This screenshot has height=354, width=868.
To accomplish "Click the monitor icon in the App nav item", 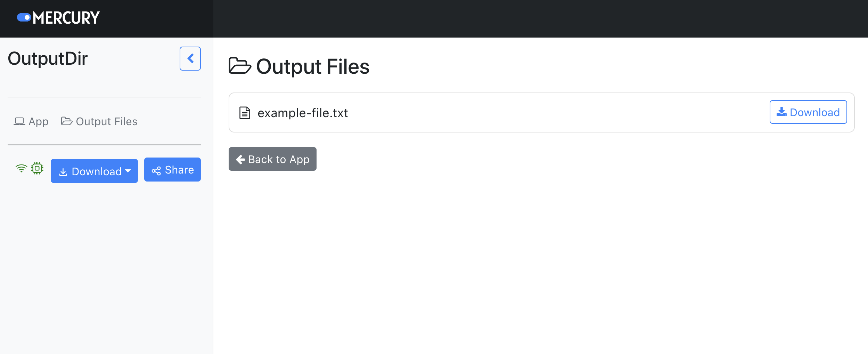I will (x=20, y=121).
